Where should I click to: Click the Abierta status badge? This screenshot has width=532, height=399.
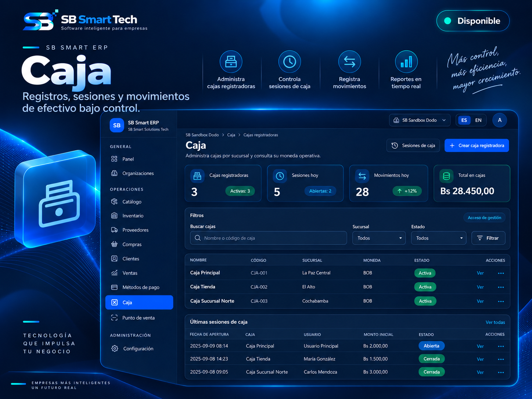(431, 346)
